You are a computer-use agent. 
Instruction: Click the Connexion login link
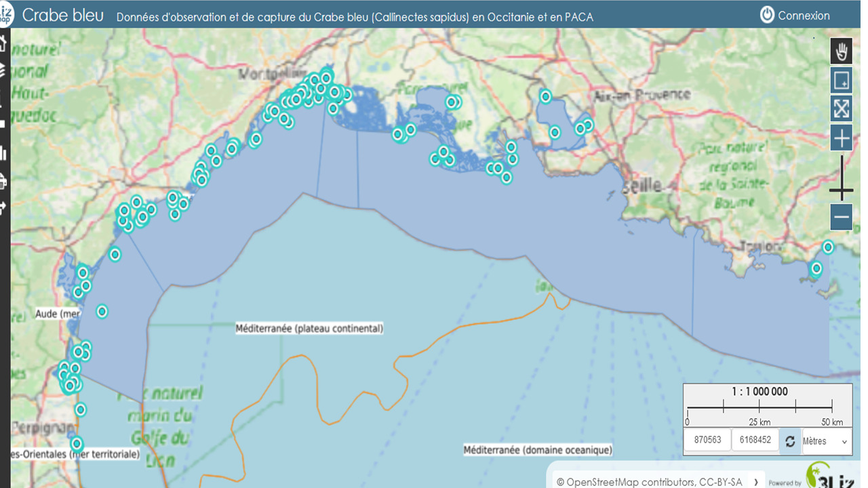[795, 15]
